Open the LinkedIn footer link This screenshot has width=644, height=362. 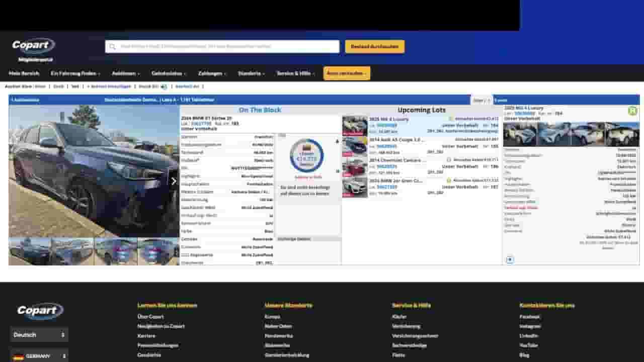529,336
